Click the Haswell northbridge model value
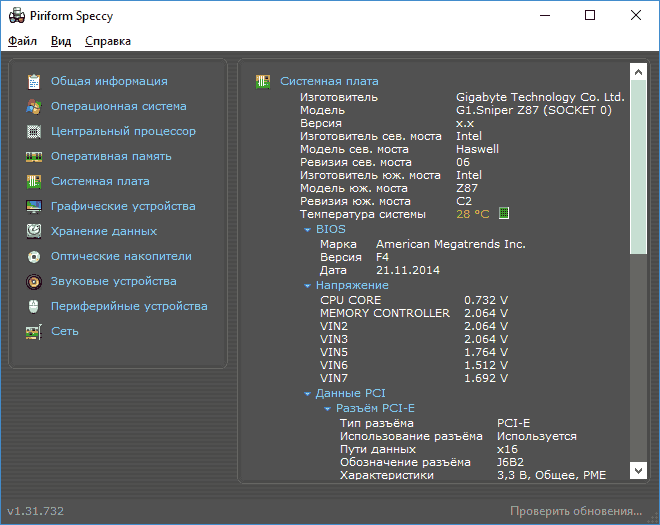 pos(477,149)
